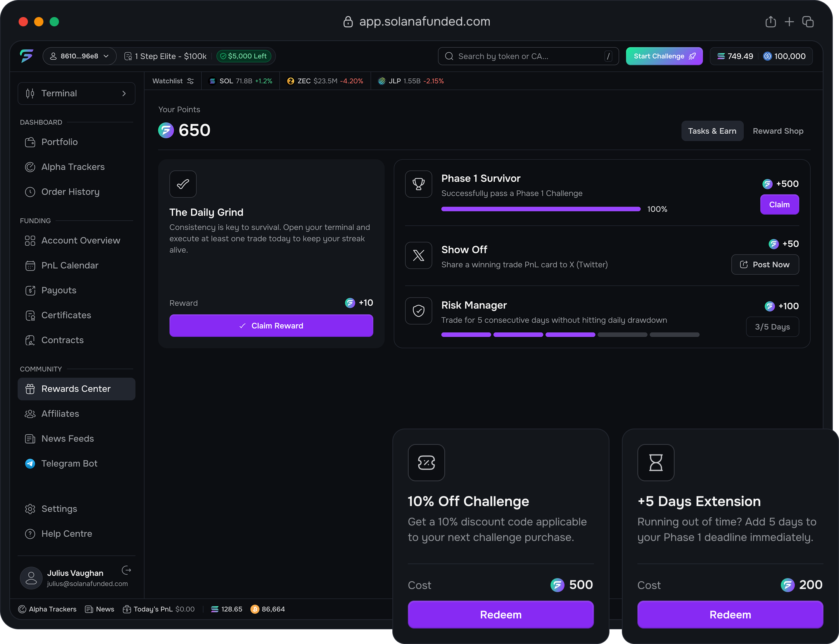The height and width of the screenshot is (644, 839).
Task: Click the Phase 1 Survivor trophy icon
Action: pos(418,184)
